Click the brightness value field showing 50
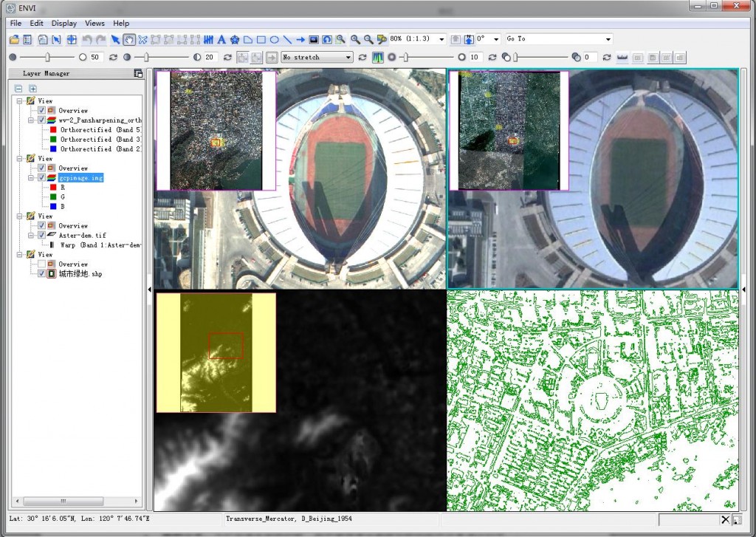Viewport: 756px width, 537px height. 96,57
